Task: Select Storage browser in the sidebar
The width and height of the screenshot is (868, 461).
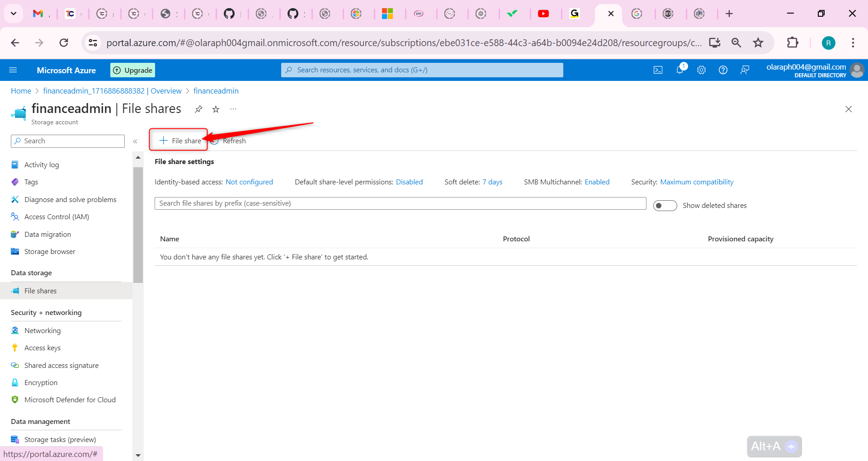Action: click(x=49, y=251)
